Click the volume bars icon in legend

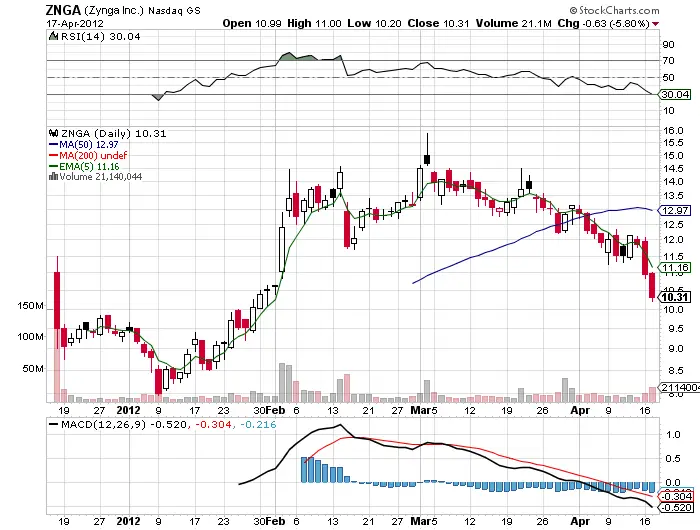pyautogui.click(x=53, y=176)
